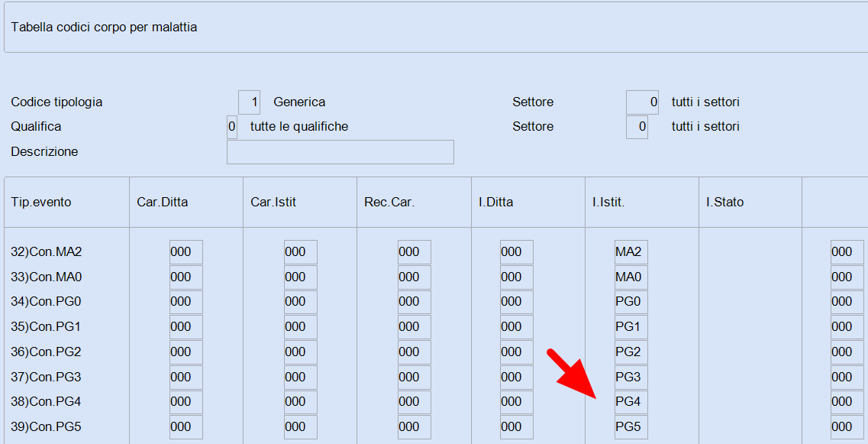The width and height of the screenshot is (868, 444).
Task: Click the Codice tipologia input field
Action: pos(249,102)
